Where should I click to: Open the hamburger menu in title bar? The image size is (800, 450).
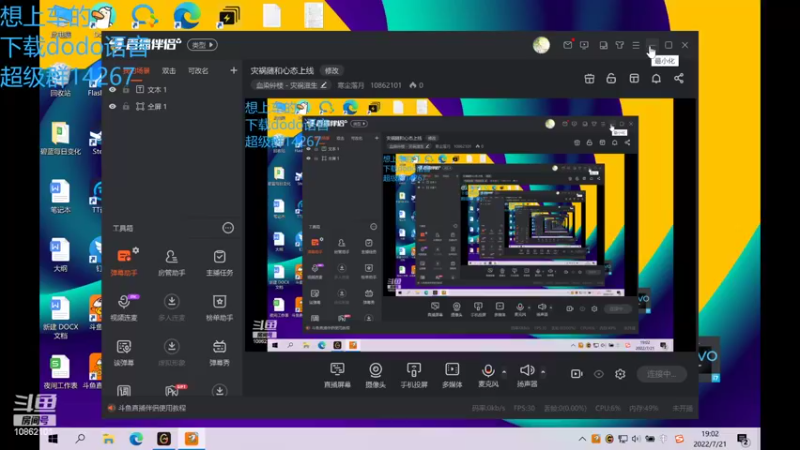[636, 45]
